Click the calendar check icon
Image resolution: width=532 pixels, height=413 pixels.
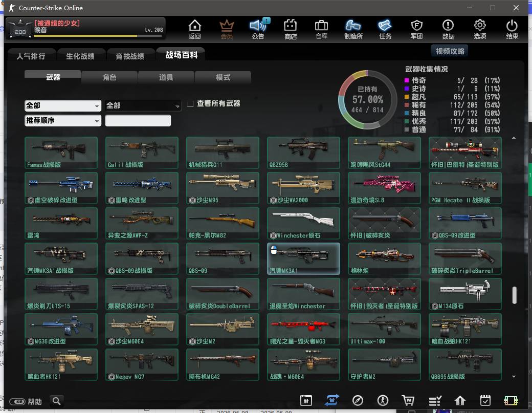coord(485,400)
